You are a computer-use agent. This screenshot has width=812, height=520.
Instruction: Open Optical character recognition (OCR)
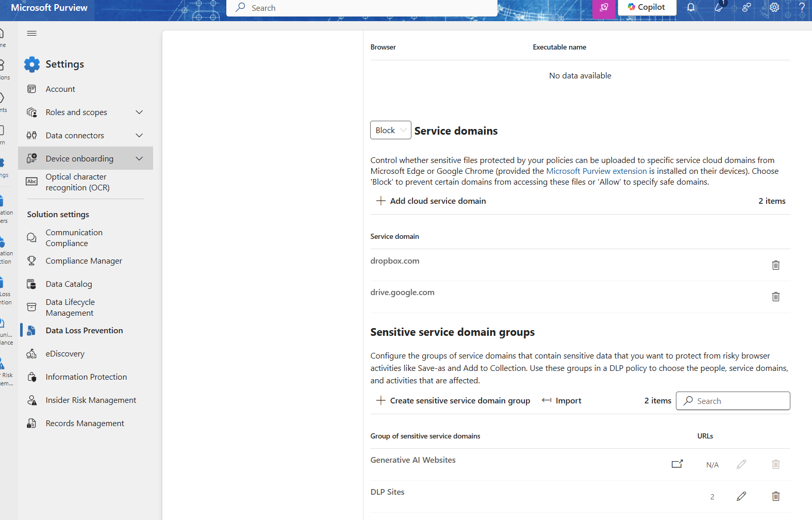click(x=77, y=182)
